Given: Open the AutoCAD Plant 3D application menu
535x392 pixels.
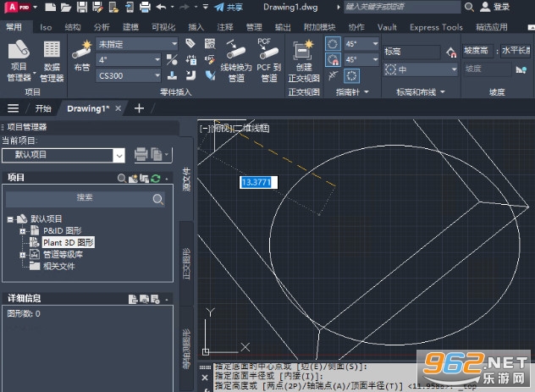Looking at the screenshot, I should (18, 7).
